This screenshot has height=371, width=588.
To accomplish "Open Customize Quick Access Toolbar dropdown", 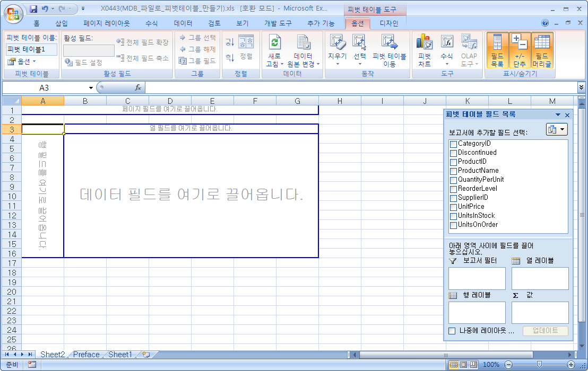I will (x=83, y=8).
